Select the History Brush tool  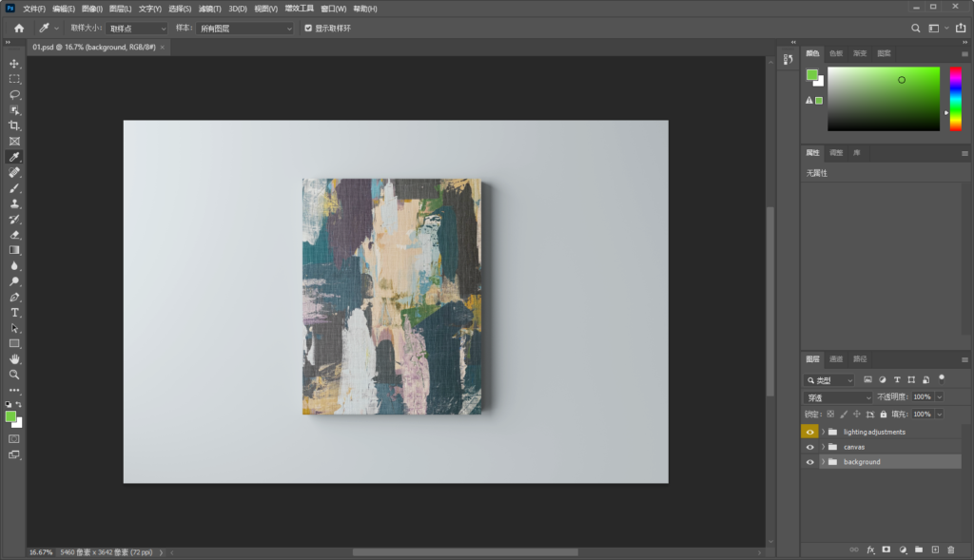[14, 220]
